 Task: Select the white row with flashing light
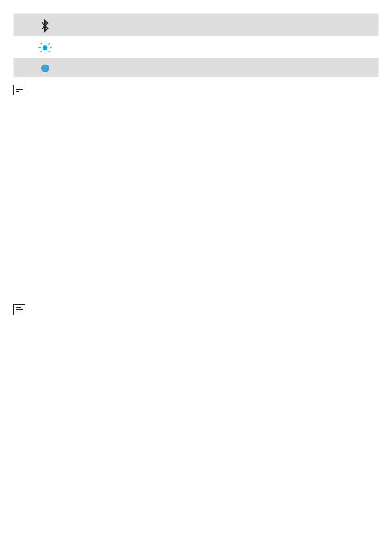click(196, 47)
